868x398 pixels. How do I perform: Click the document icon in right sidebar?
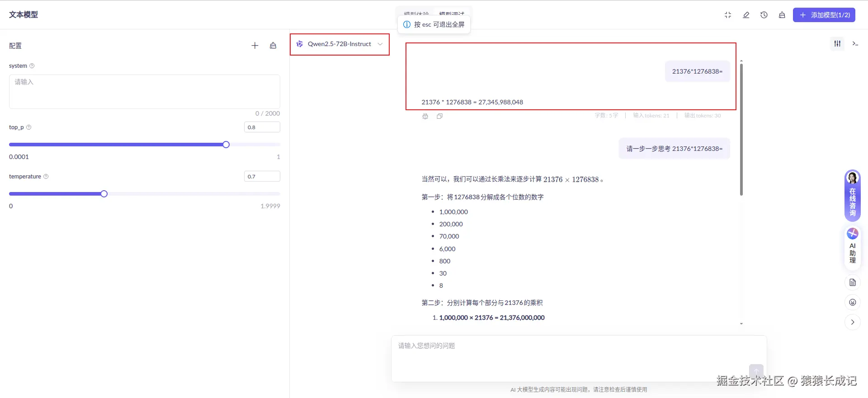coord(853,282)
